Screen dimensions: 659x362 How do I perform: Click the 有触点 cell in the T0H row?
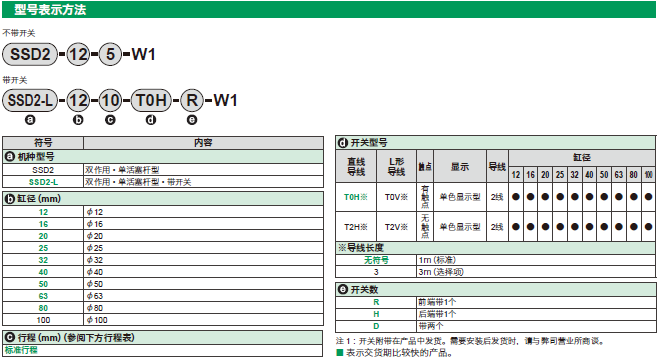click(425, 197)
